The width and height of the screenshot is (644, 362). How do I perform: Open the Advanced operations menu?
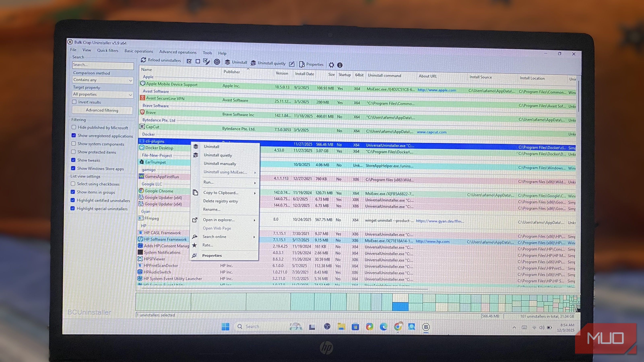click(x=178, y=52)
